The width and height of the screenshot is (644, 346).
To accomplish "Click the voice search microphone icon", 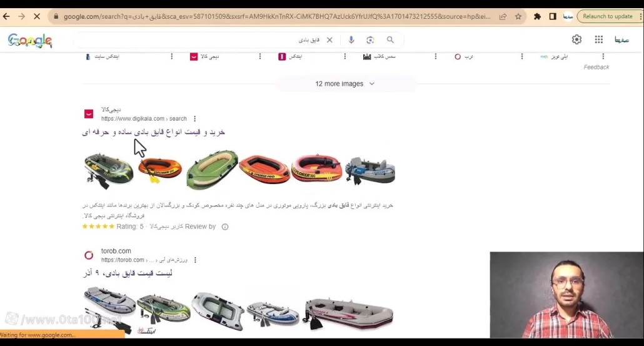I will [x=351, y=40].
